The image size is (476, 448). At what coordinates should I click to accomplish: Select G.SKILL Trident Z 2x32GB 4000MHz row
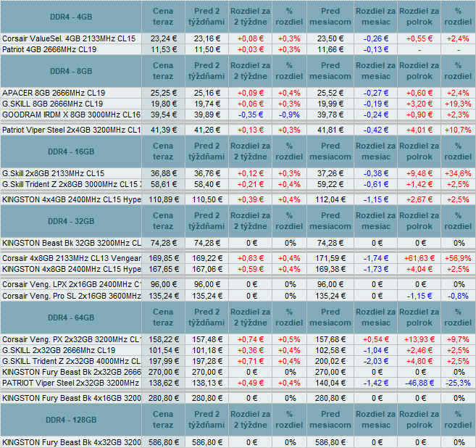point(238,361)
